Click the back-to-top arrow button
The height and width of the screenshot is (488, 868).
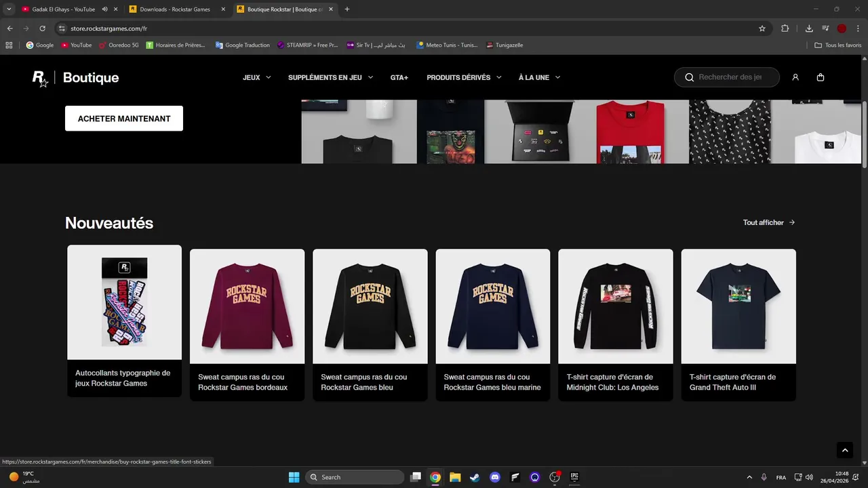844,450
